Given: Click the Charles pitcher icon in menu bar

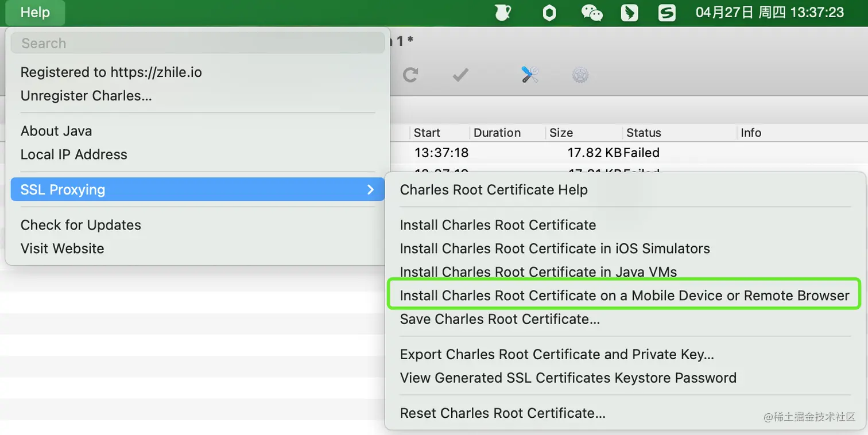Looking at the screenshot, I should [x=503, y=12].
